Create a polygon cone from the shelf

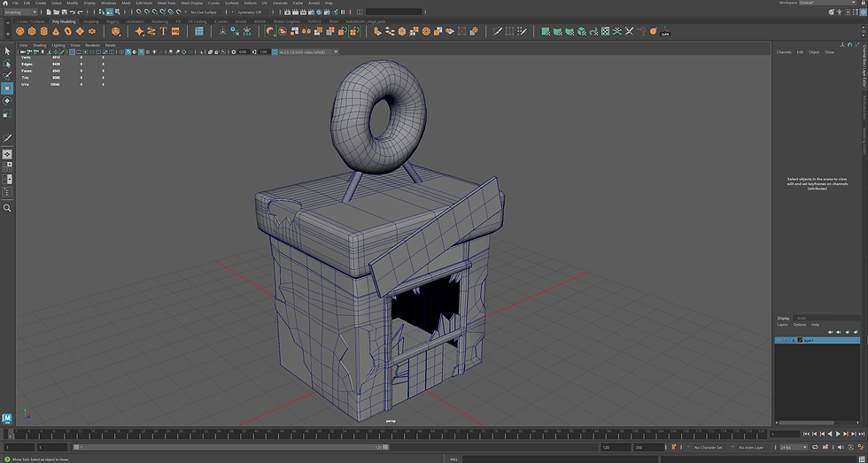click(56, 32)
